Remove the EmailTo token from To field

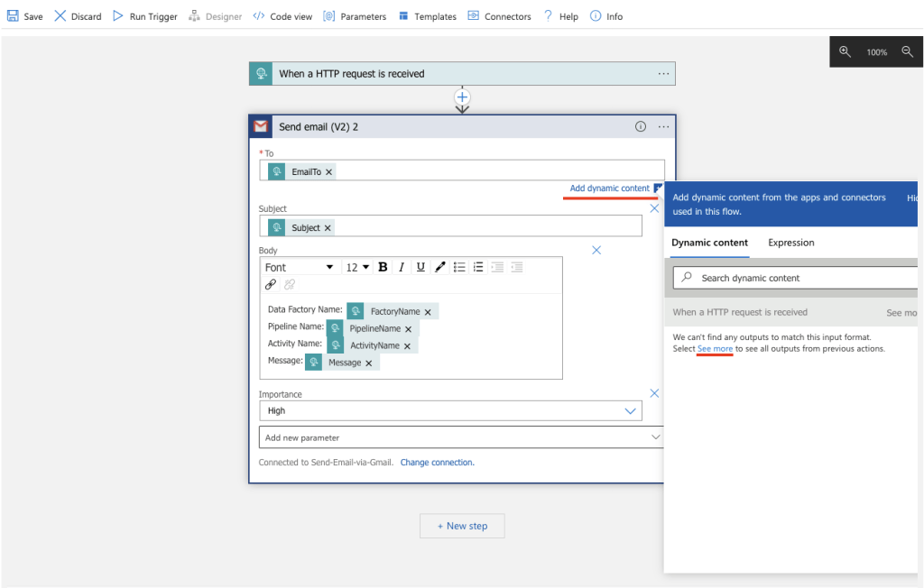point(329,172)
